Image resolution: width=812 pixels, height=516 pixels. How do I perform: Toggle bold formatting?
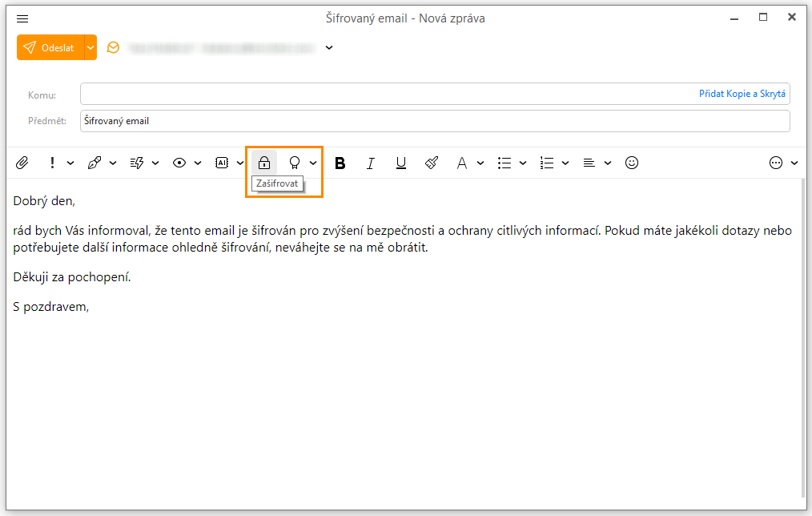(x=340, y=163)
